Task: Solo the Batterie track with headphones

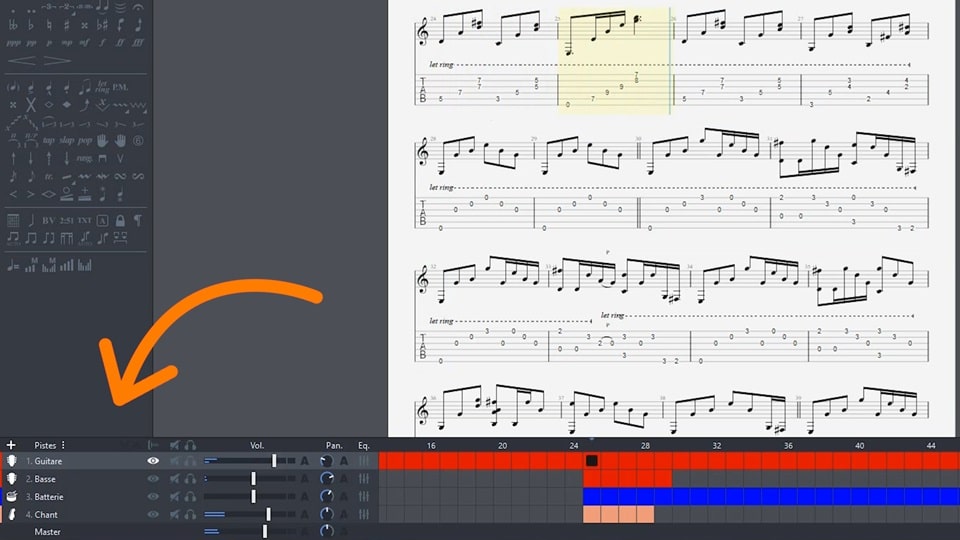Action: click(190, 496)
